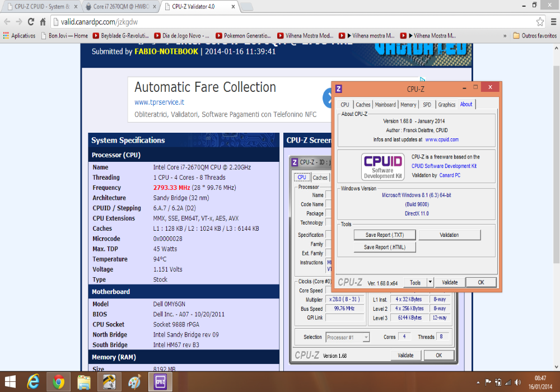
Task: Open the www.tprservice.it ad link
Action: point(159,102)
